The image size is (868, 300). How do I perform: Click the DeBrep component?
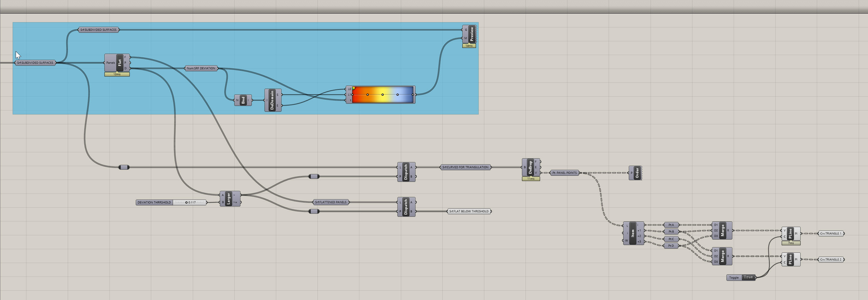[530, 167]
